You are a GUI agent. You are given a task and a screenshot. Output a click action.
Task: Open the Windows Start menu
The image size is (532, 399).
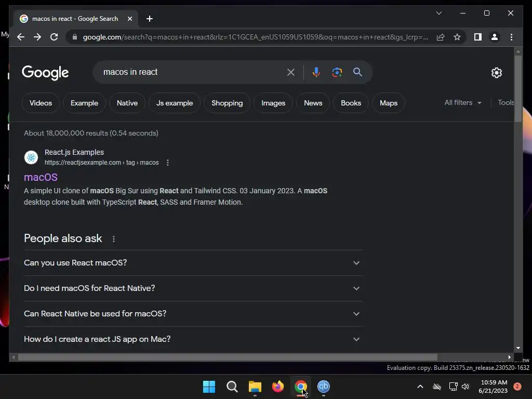209,387
